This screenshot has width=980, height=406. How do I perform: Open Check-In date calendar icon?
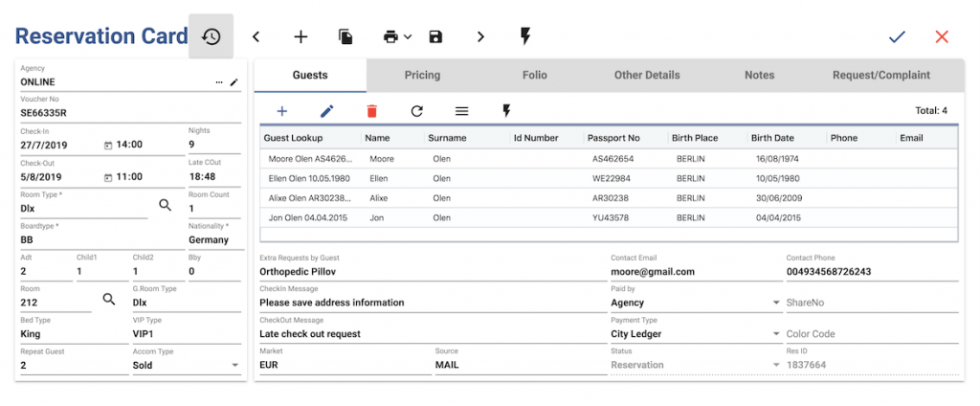pyautogui.click(x=107, y=146)
